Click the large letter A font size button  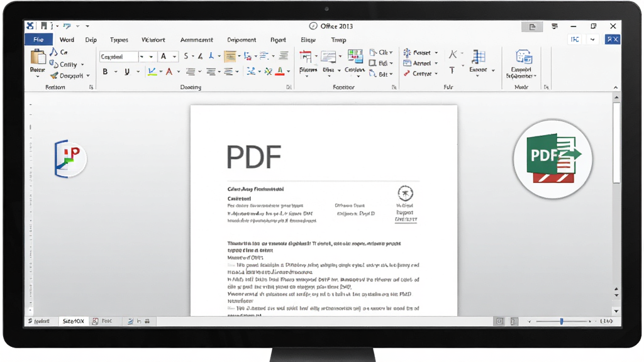coord(164,57)
